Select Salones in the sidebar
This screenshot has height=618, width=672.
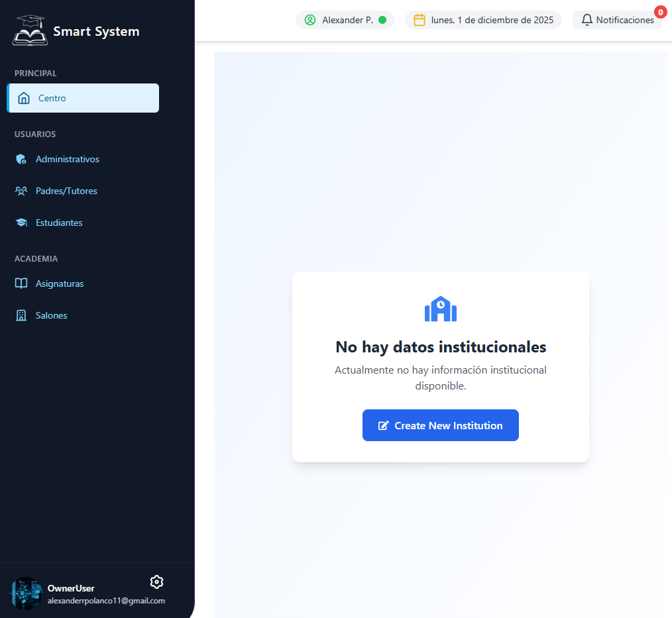(51, 315)
